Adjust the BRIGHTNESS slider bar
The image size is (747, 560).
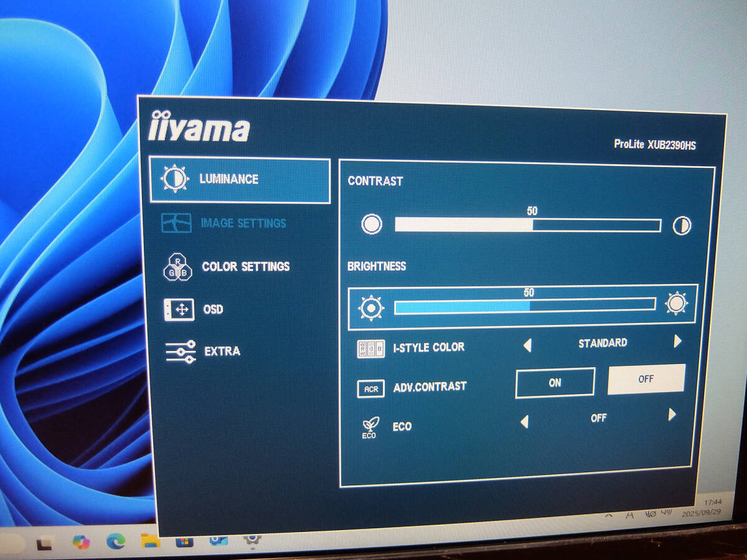pyautogui.click(x=525, y=306)
